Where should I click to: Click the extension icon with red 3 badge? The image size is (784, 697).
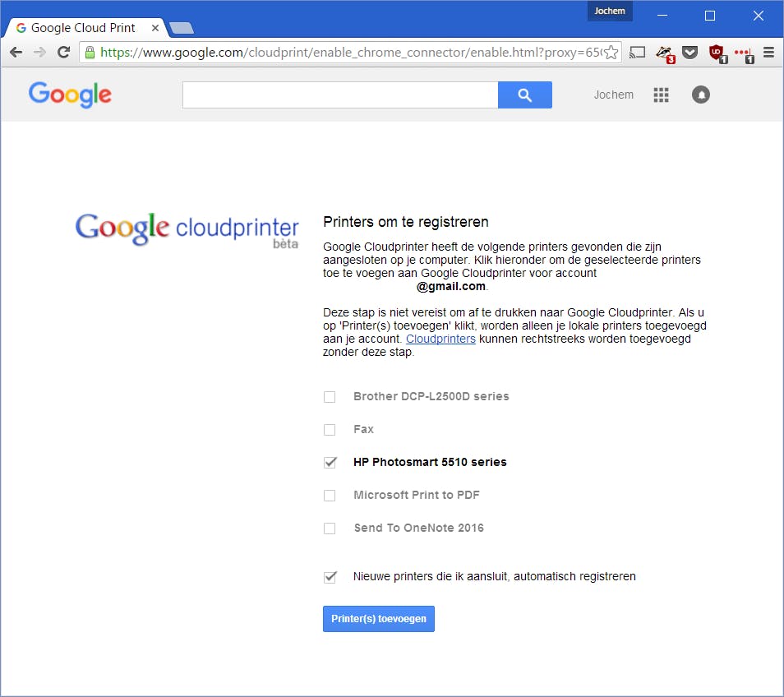(x=666, y=54)
